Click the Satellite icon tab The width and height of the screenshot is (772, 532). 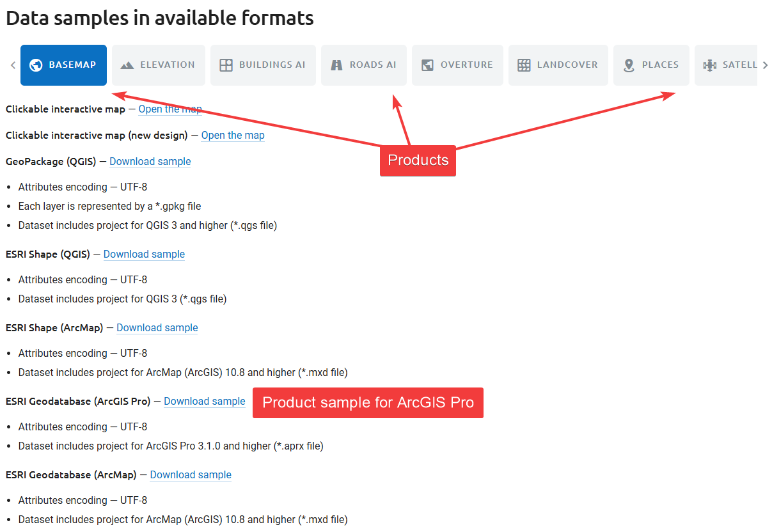[x=709, y=65]
